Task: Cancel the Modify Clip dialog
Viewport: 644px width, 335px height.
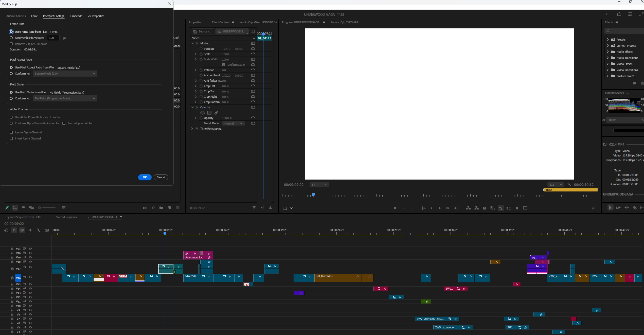Action: 161,177
